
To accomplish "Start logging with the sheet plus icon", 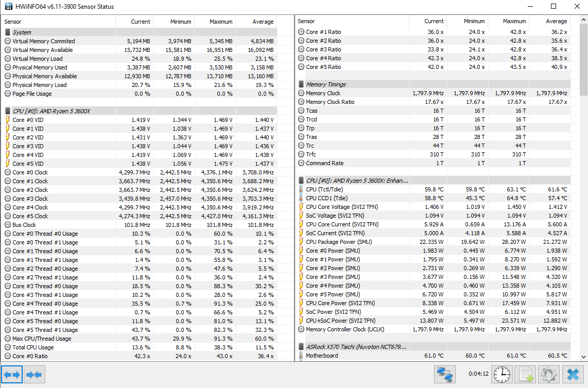I will 525,374.
